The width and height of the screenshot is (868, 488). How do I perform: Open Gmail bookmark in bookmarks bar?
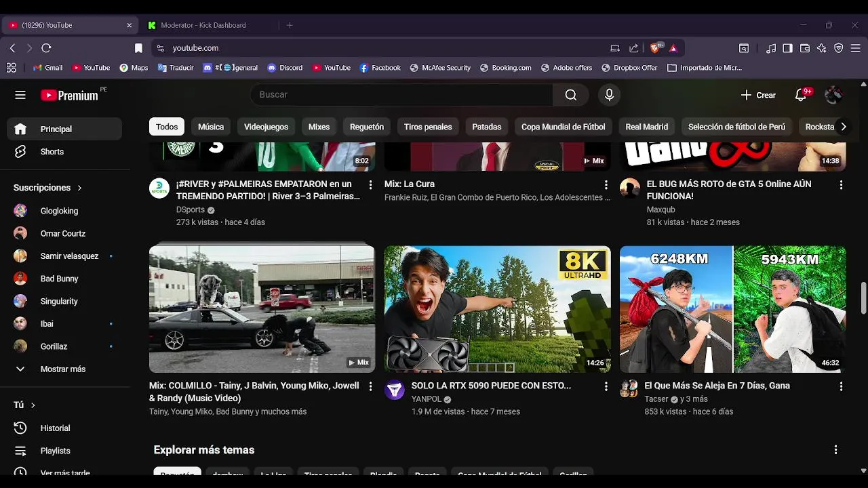tap(47, 68)
